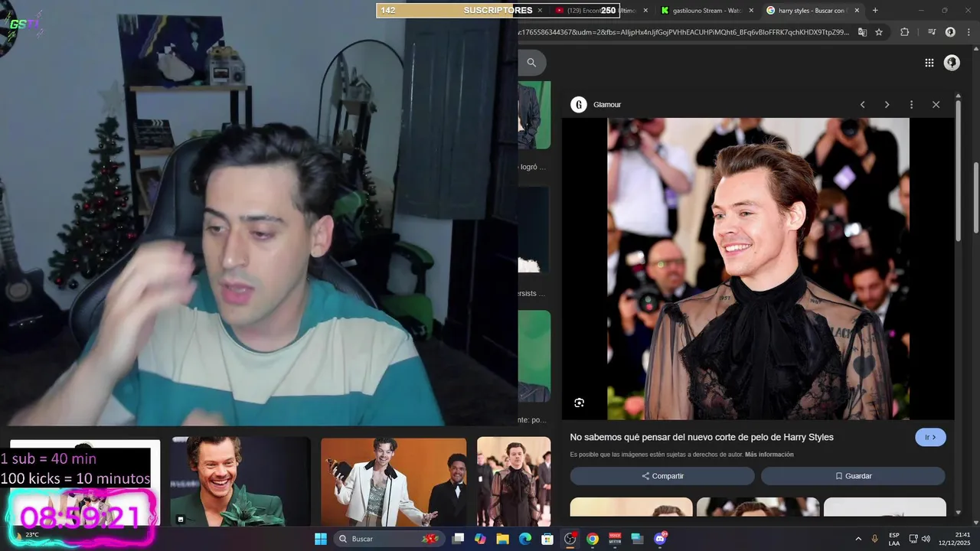The width and height of the screenshot is (980, 551).
Task: Click the translate page icon in address bar
Action: tap(862, 32)
